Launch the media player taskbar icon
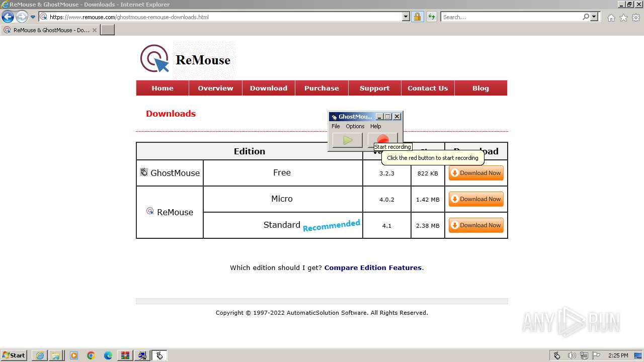This screenshot has height=362, width=644. [x=74, y=355]
